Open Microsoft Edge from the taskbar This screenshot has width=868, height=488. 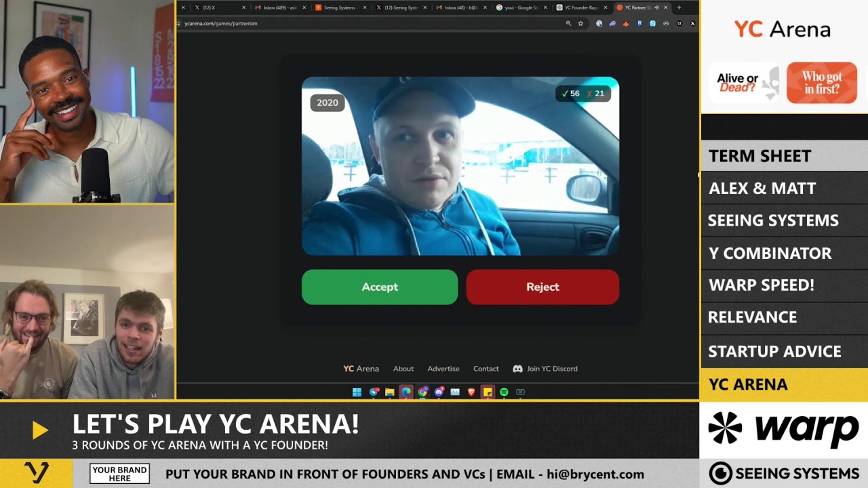coord(406,392)
